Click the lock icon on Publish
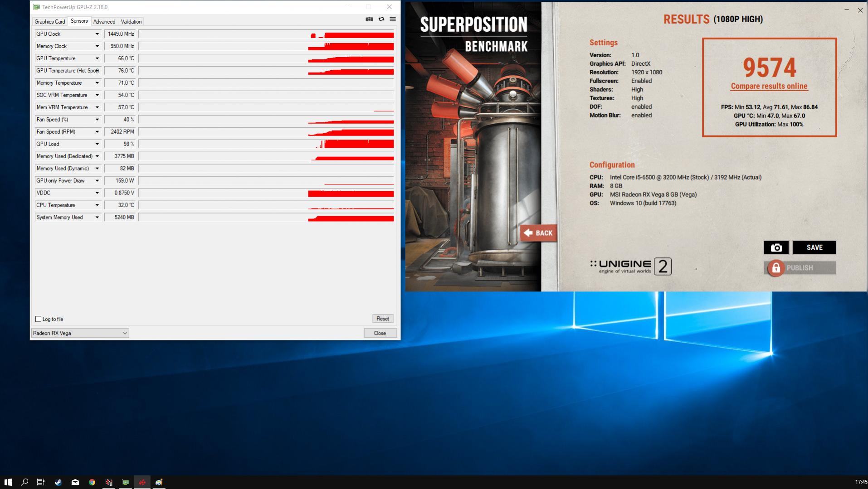Viewport: 868px width, 489px height. 776,268
